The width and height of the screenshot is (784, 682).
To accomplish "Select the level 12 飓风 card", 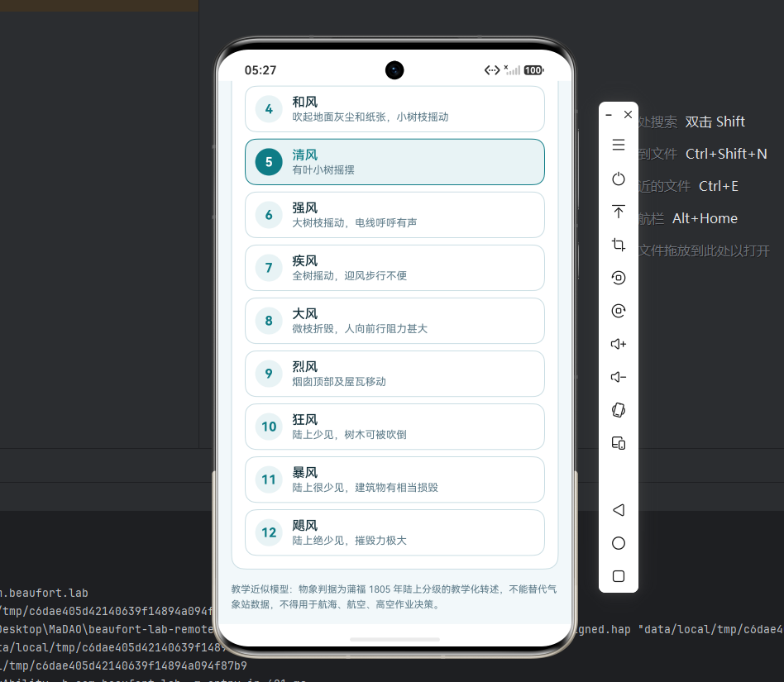I will coord(394,532).
